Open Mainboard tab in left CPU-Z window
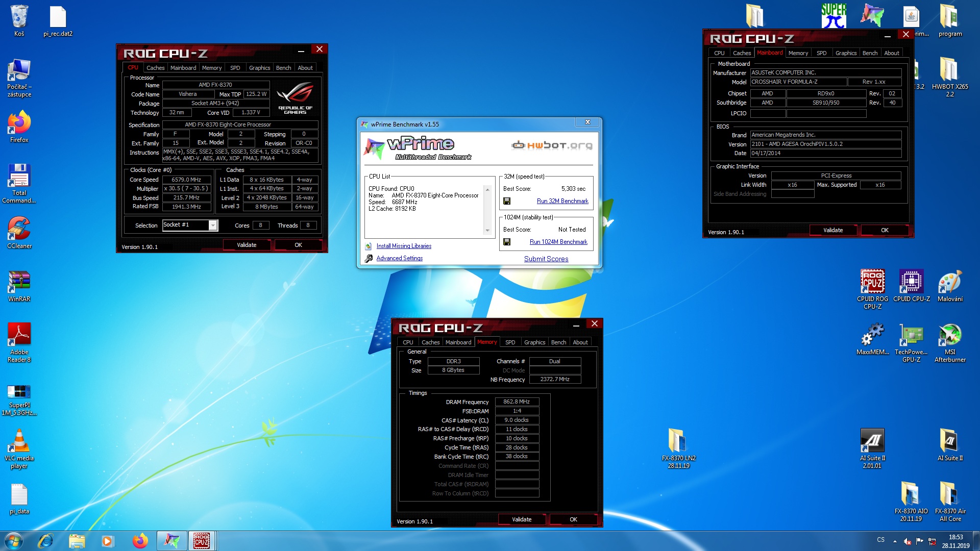This screenshot has width=980, height=551. (183, 68)
